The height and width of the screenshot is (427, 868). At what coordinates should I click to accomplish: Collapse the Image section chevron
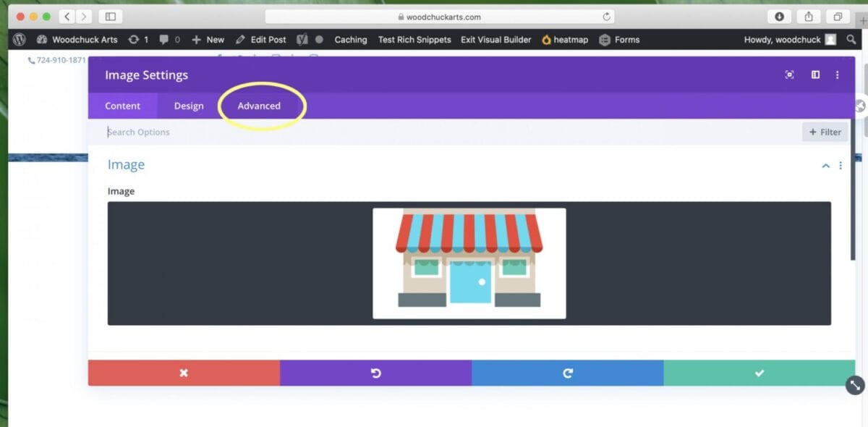[x=825, y=166]
